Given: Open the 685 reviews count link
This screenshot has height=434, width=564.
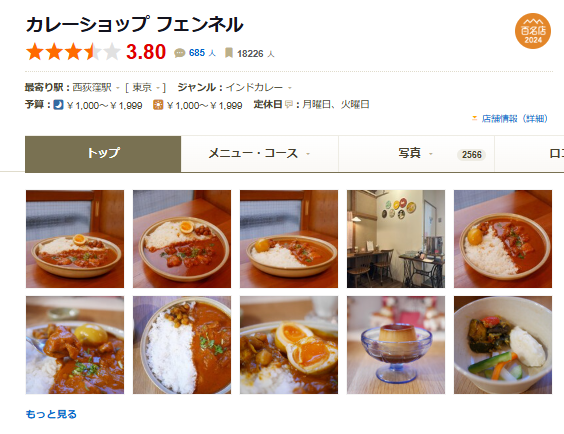Looking at the screenshot, I should 197,53.
